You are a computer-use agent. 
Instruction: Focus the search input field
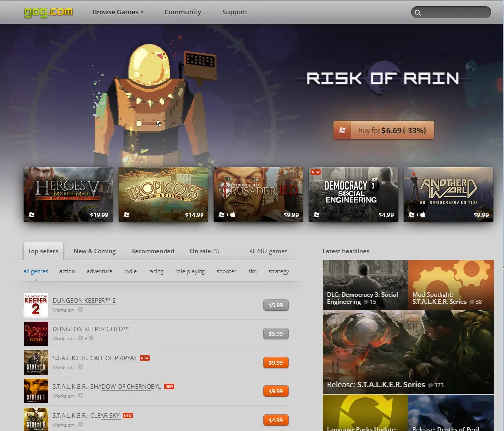(454, 13)
